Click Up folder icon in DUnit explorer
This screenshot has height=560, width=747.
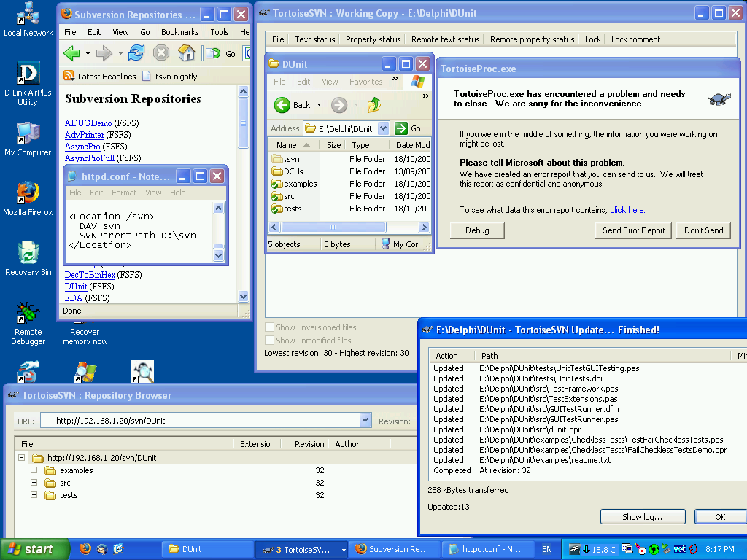(x=374, y=105)
